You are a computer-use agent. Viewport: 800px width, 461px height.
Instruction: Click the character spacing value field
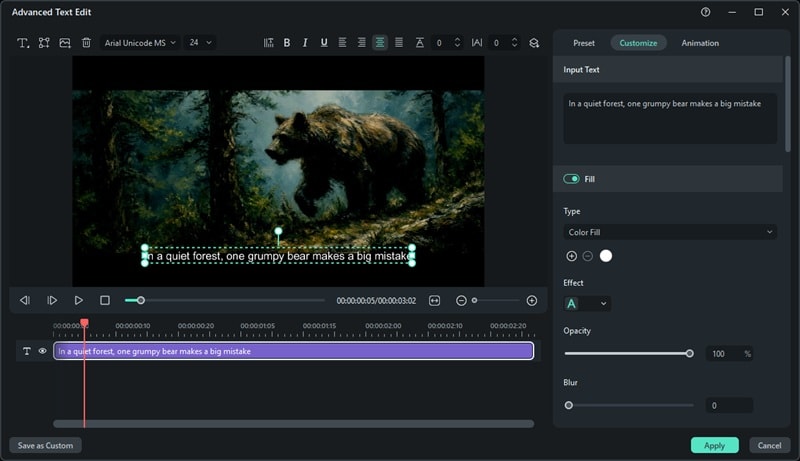pos(497,43)
